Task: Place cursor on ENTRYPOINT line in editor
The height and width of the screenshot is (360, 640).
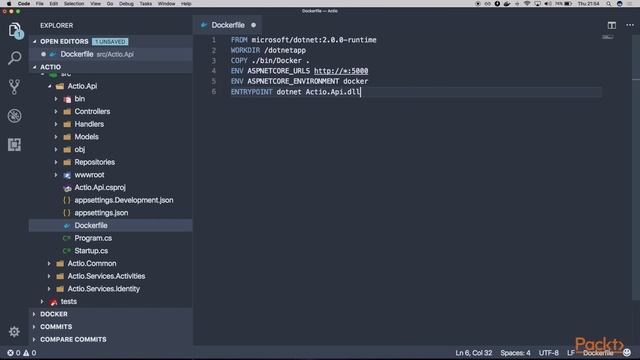Action: click(416, 92)
